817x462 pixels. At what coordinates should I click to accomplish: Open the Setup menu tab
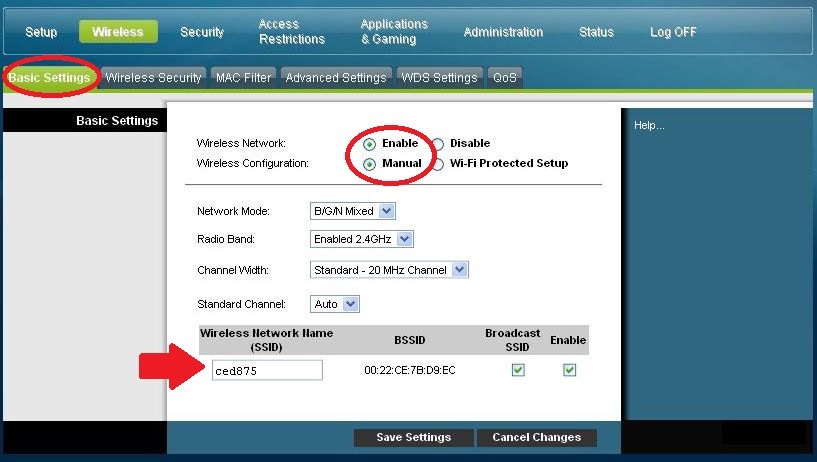(x=41, y=32)
